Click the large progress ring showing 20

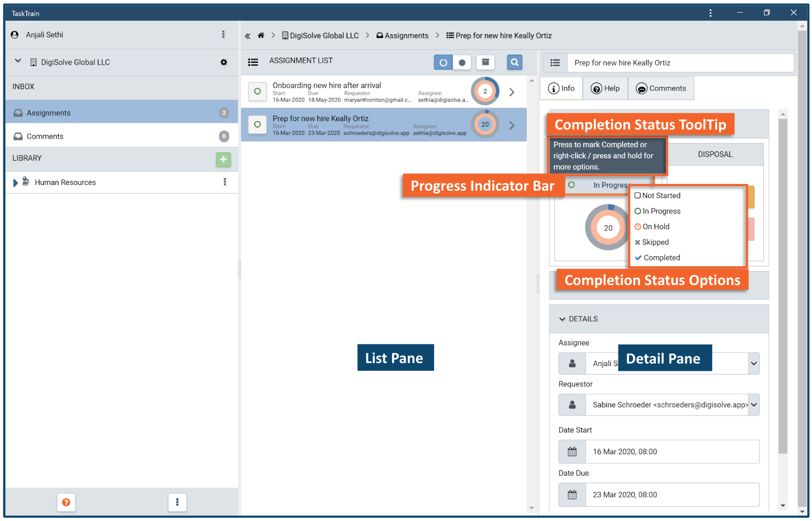pos(608,227)
